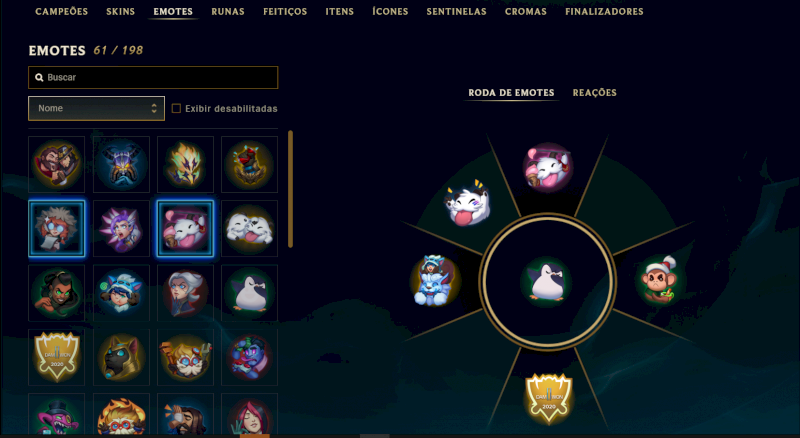This screenshot has width=800, height=438.
Task: Click the bottom DAMWON shield wheel slot
Action: pyautogui.click(x=548, y=399)
